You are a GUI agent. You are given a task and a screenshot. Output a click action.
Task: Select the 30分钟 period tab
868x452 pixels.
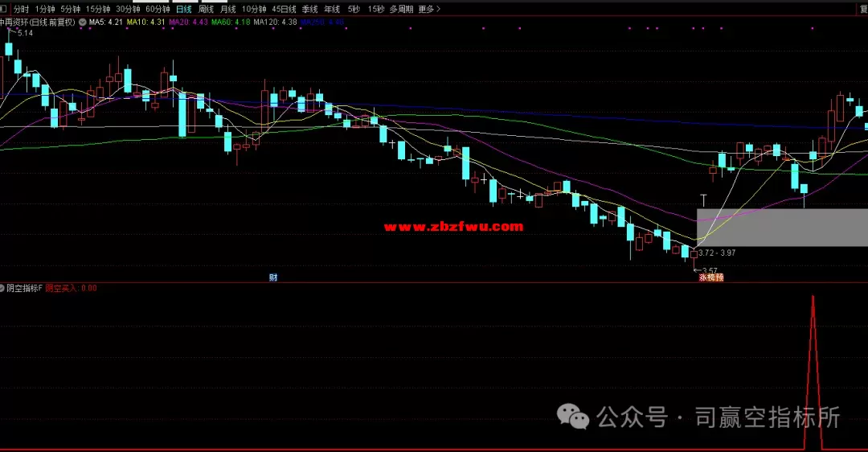click(x=128, y=9)
